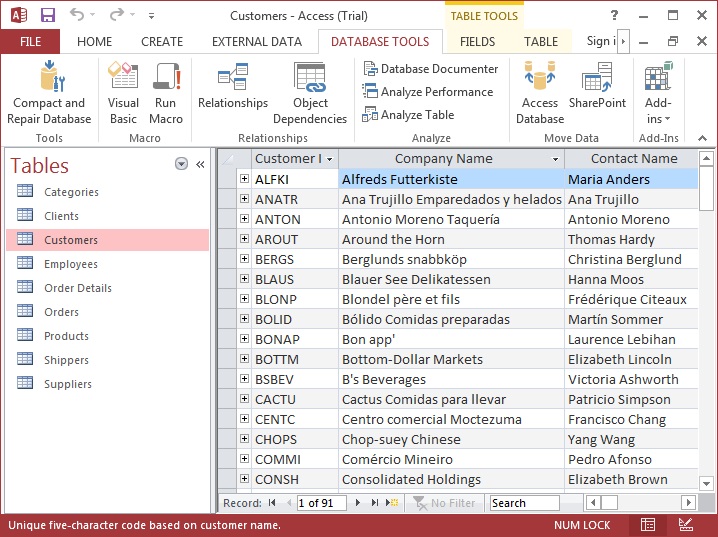Screen dimensions: 718x537
Task: Expand the CHOPS record subdatasheet
Action: [245, 439]
